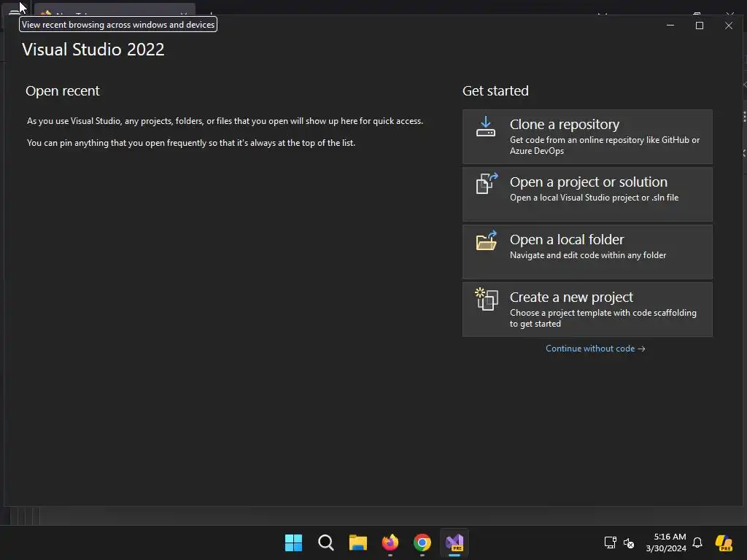
Task: Minimize the Visual Studio 2022 window
Action: click(670, 26)
